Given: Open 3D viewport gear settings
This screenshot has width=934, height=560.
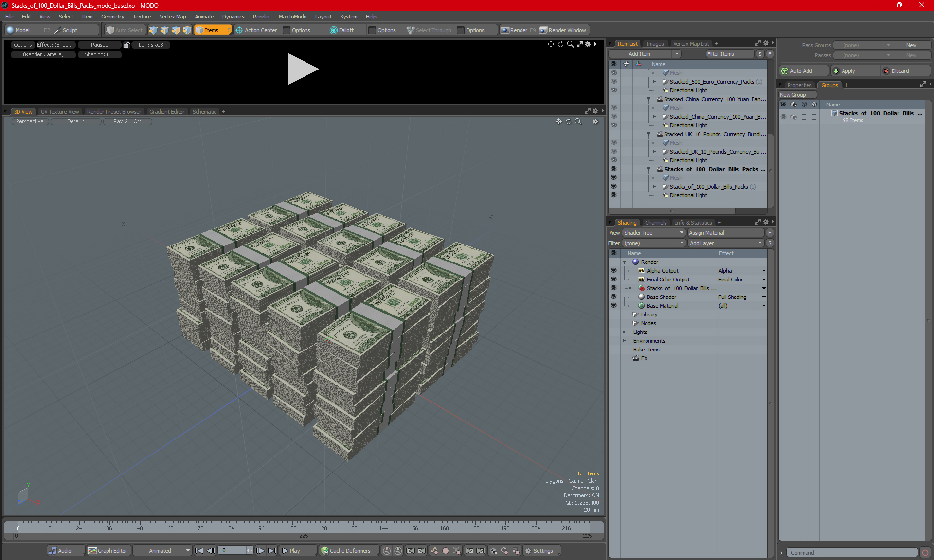Looking at the screenshot, I should tap(595, 122).
